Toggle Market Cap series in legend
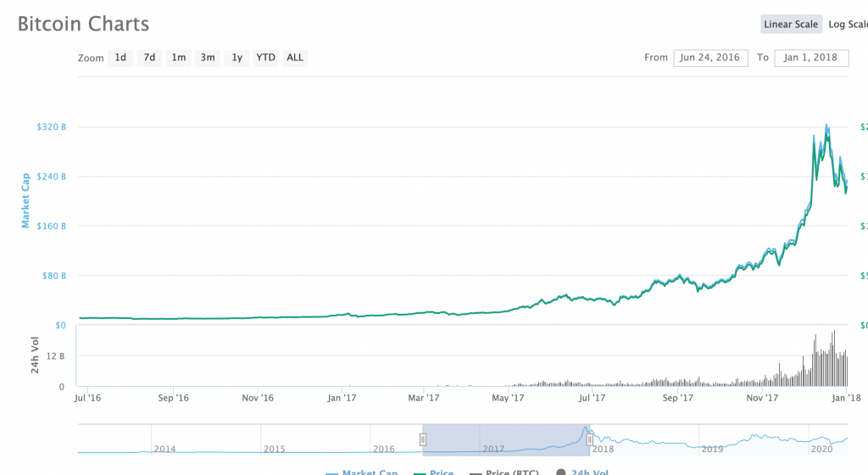The image size is (868, 475). coord(362,472)
